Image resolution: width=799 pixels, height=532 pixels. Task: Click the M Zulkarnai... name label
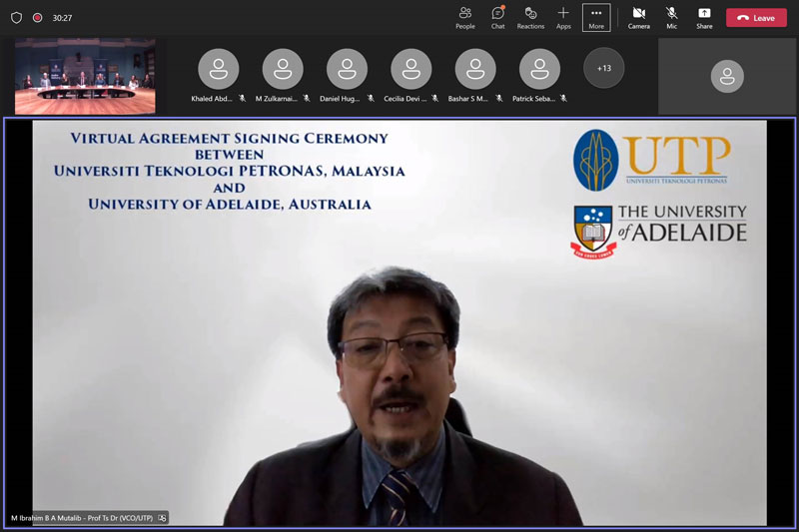click(277, 99)
